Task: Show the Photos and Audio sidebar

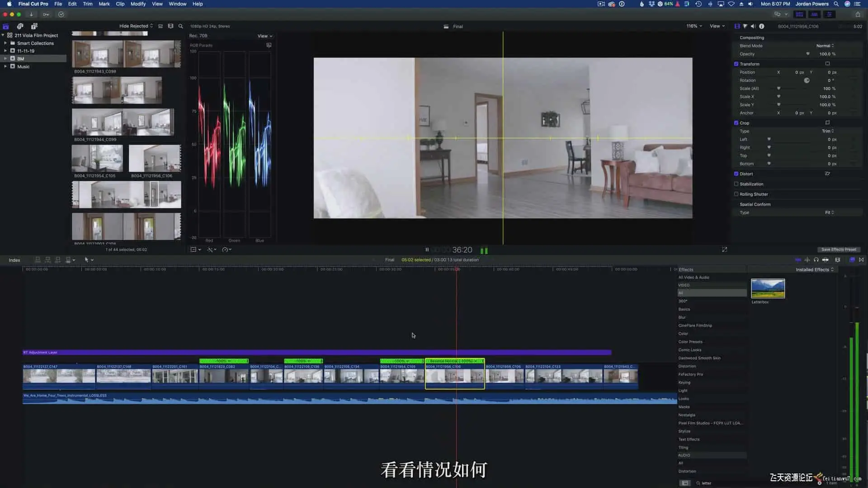Action: coord(20,26)
